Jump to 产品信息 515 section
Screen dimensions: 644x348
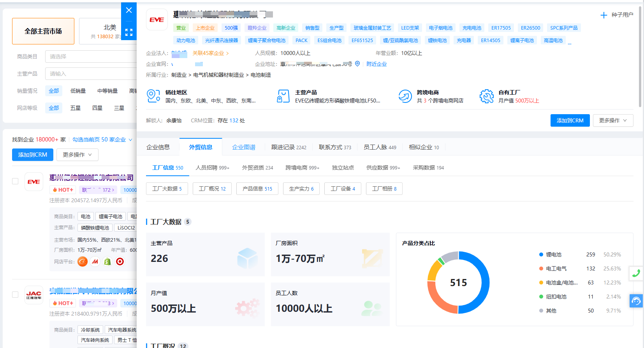tap(257, 189)
